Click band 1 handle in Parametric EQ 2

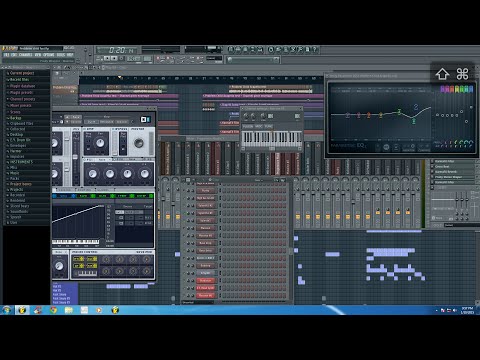point(348,116)
